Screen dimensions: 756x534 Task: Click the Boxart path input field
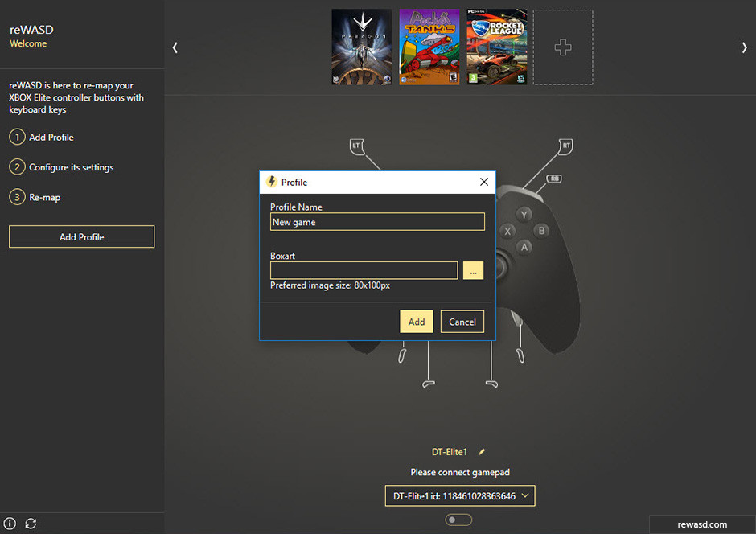point(364,270)
